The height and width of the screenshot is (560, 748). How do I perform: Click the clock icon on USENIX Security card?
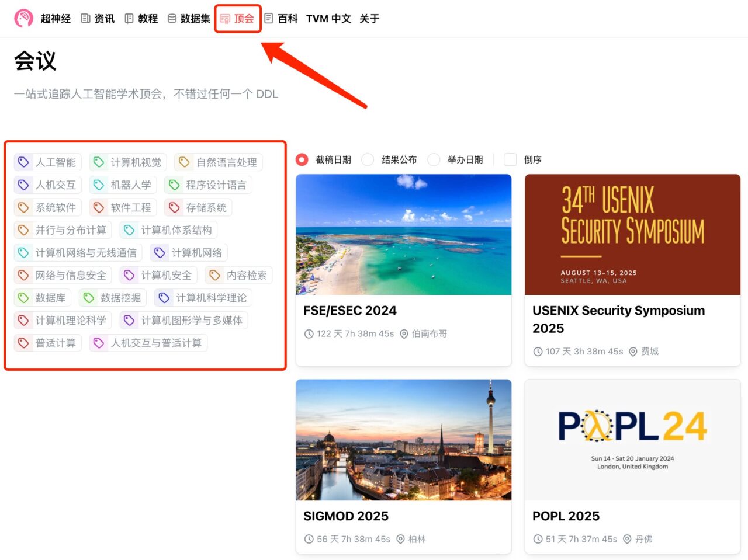pyautogui.click(x=538, y=352)
